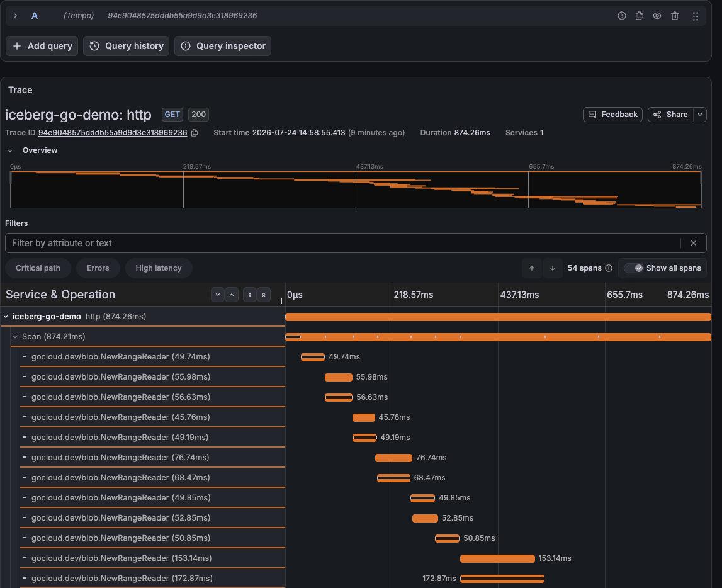
Task: Clear the span filter with X icon
Action: point(694,243)
